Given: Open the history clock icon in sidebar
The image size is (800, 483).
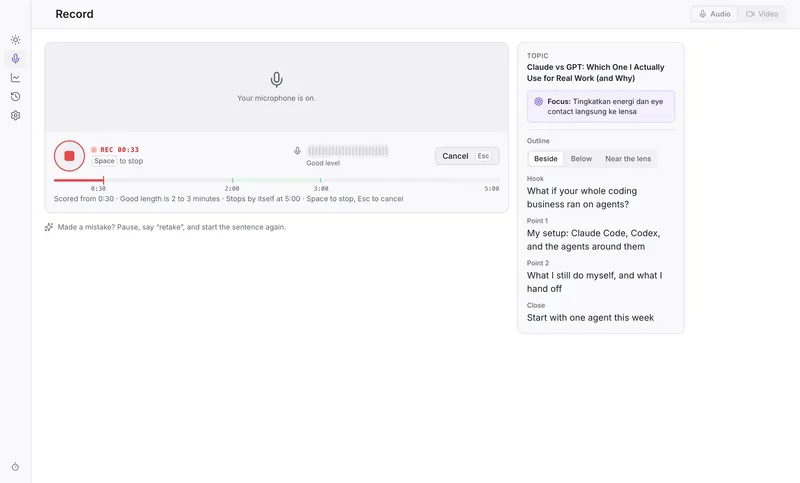Looking at the screenshot, I should 15,96.
